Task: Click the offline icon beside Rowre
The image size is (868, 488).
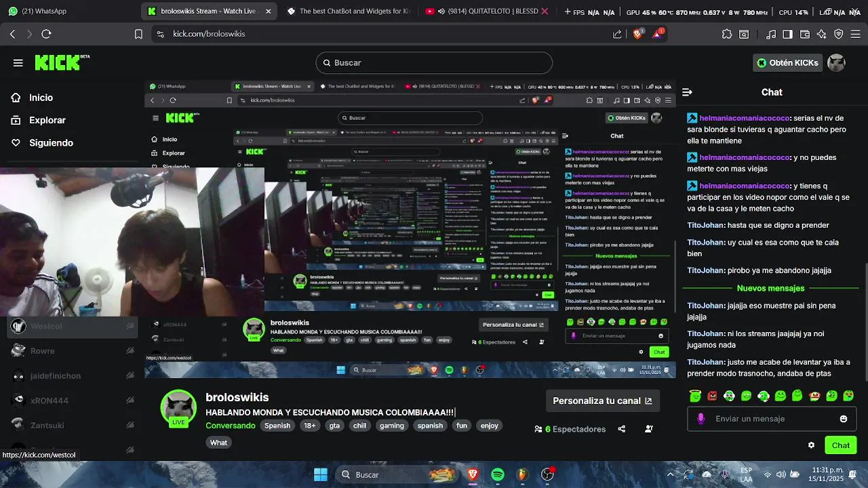Action: (130, 351)
